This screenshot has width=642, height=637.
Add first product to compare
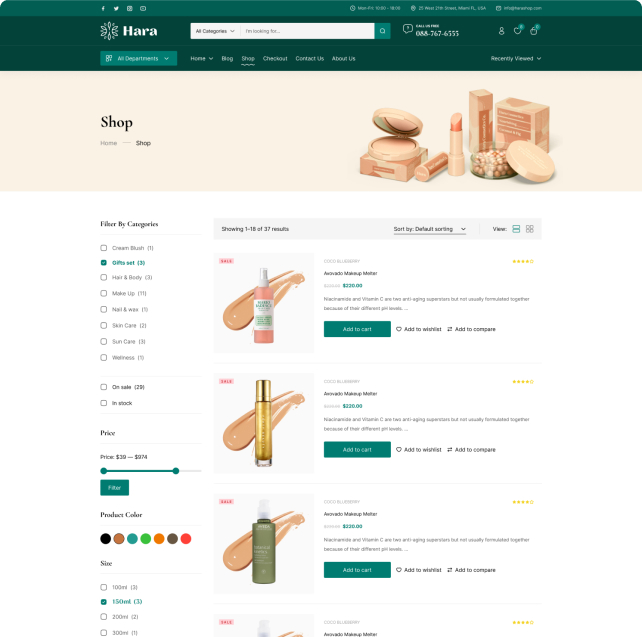[471, 329]
